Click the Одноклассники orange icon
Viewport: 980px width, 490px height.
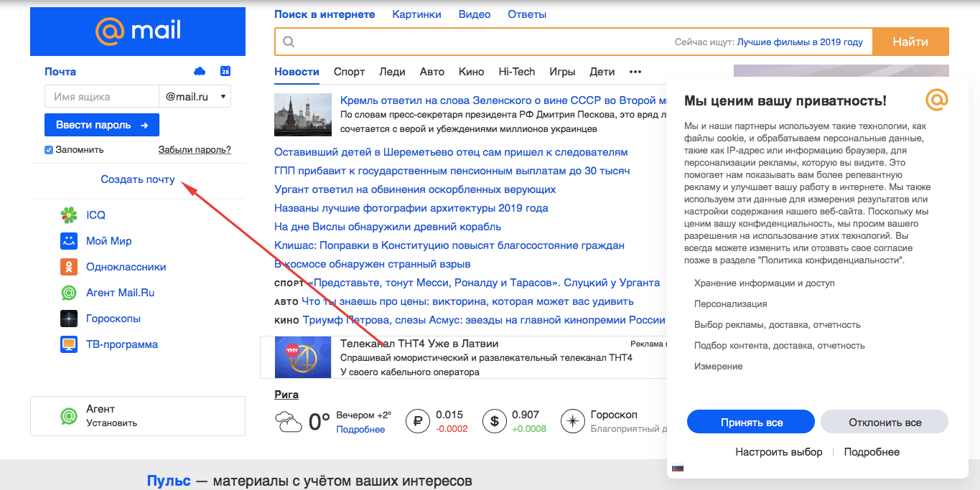[x=68, y=267]
